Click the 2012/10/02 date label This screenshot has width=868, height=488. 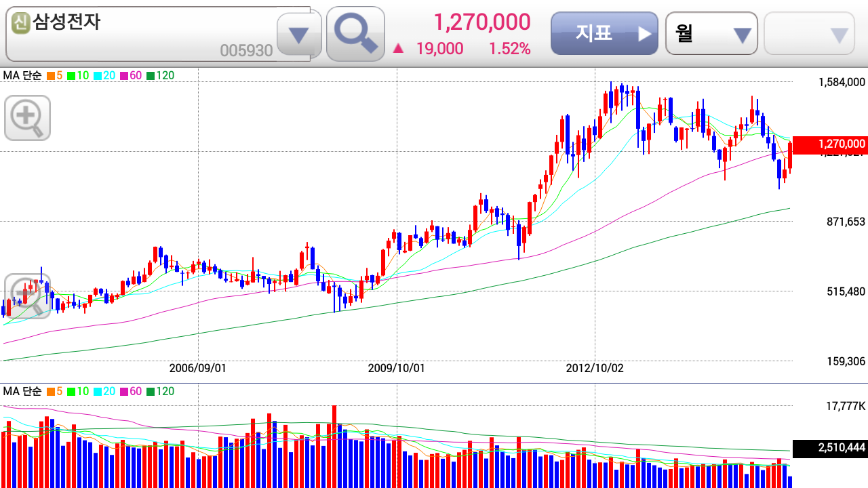(595, 368)
